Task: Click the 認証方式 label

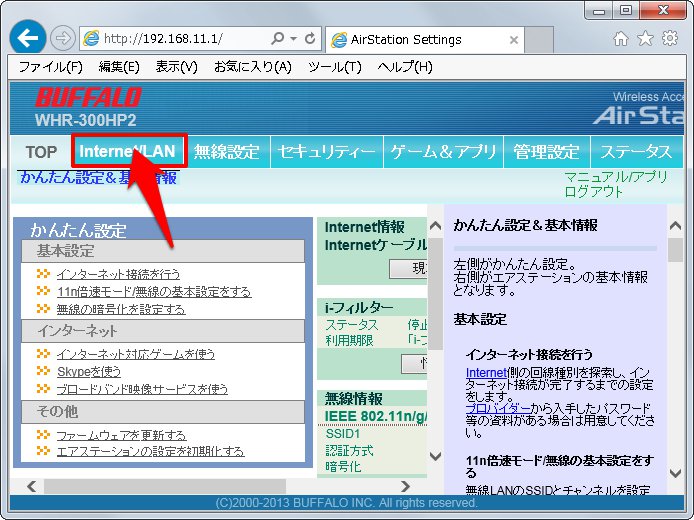Action: point(349,451)
